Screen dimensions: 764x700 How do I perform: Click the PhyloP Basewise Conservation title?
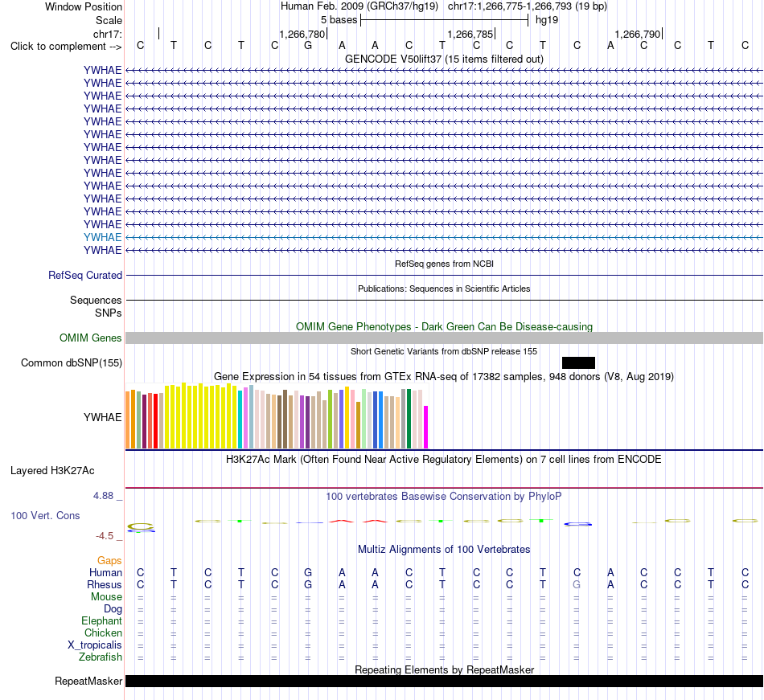point(444,497)
